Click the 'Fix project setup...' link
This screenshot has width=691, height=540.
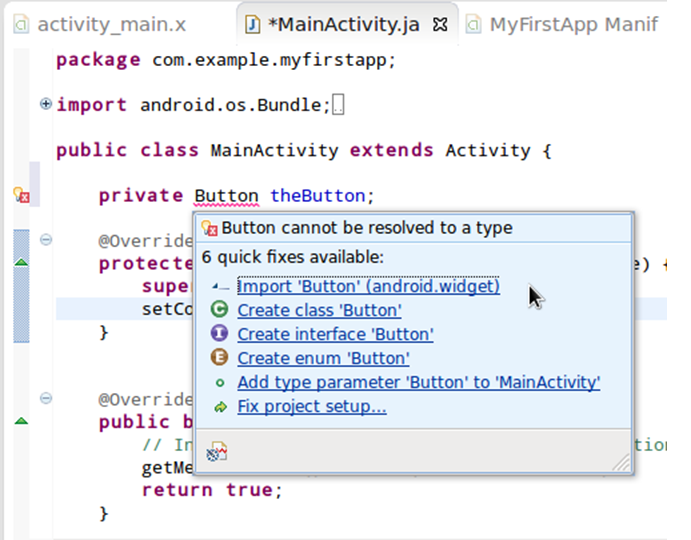coord(311,406)
